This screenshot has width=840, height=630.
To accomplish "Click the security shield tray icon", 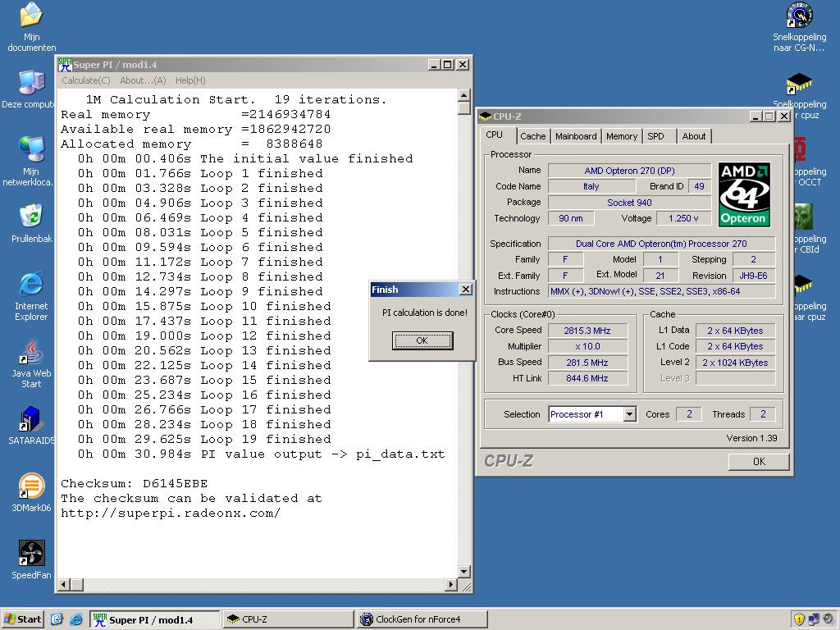I will [799, 619].
